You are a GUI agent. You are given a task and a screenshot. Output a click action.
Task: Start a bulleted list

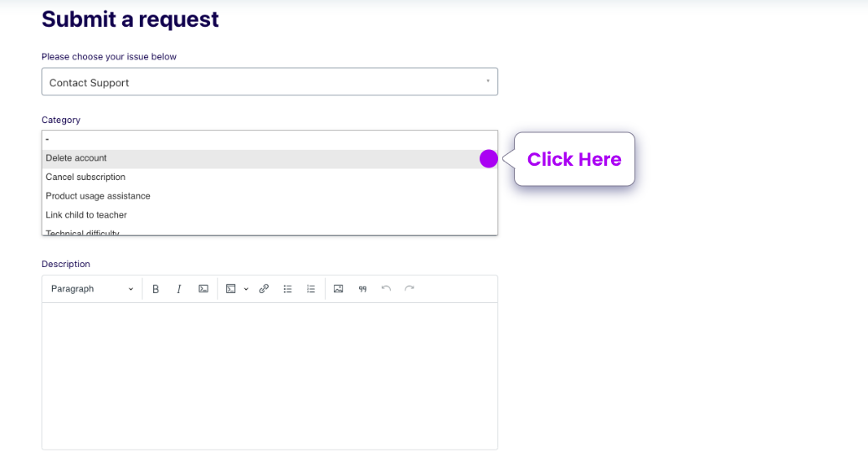coord(287,289)
